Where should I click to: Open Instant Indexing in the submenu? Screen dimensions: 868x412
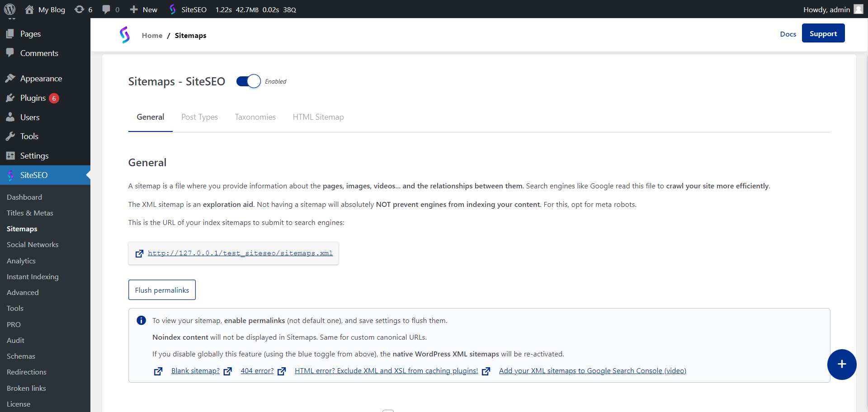tap(33, 276)
